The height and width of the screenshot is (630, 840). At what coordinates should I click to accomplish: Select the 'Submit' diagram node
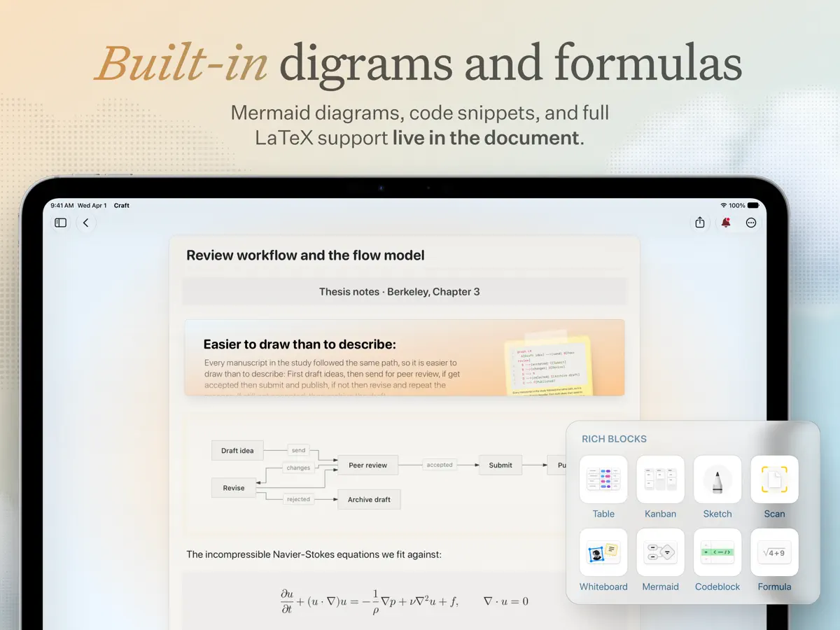point(500,465)
